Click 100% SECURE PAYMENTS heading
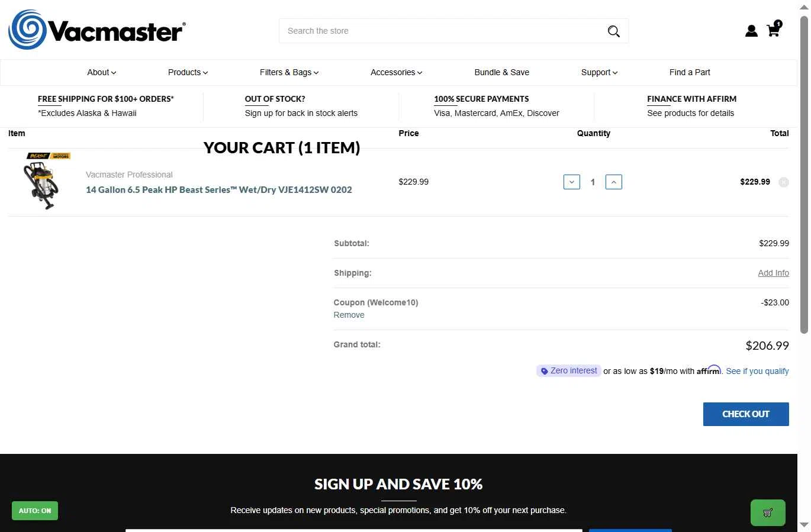The height and width of the screenshot is (532, 811). [481, 99]
